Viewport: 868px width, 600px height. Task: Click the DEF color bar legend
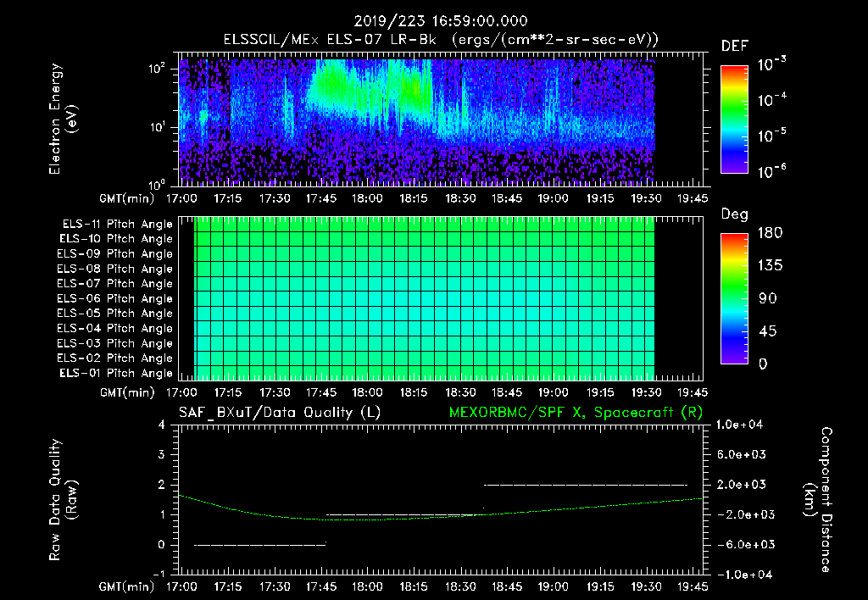coord(734,119)
